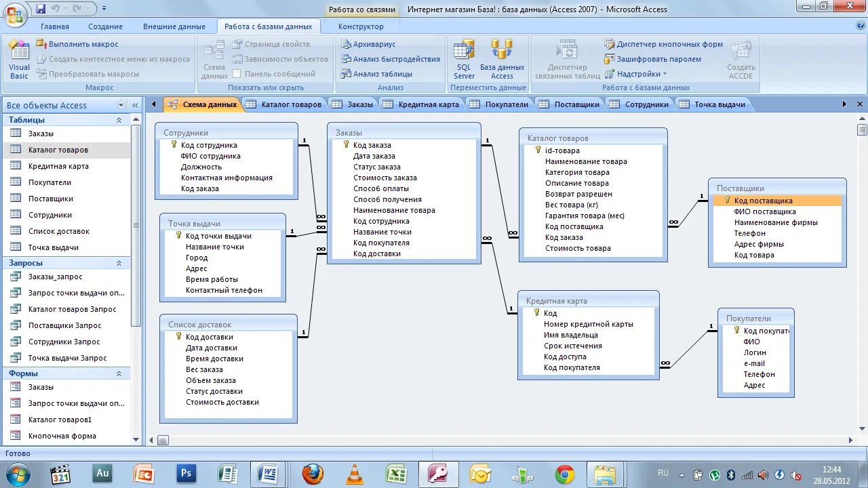Screen dimensions: 868x488
Task: Open Windows Explorer from taskbar
Action: tap(604, 474)
